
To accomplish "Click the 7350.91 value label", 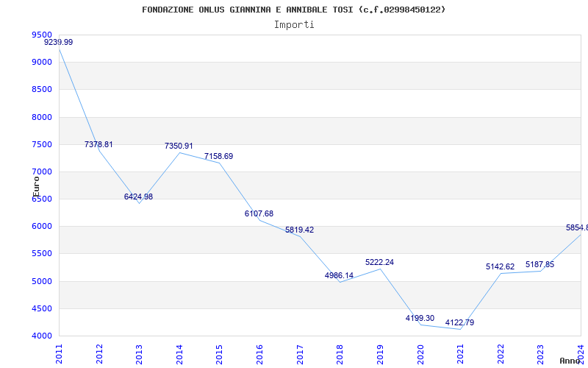I will (x=179, y=146).
